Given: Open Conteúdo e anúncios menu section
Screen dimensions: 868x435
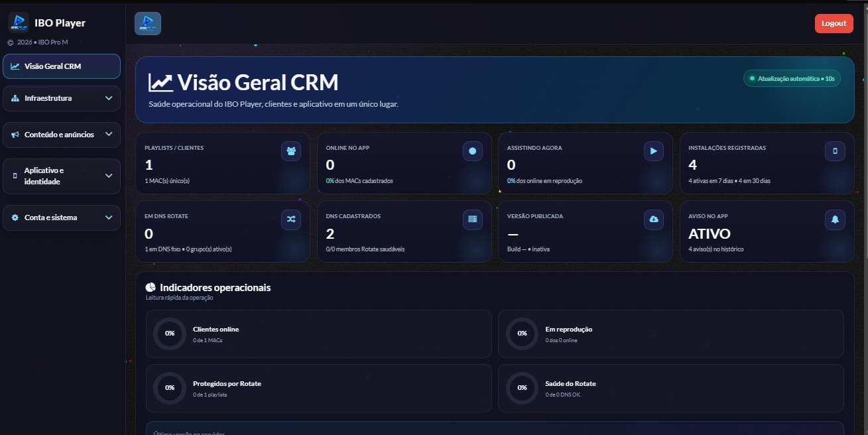Looking at the screenshot, I should coord(62,135).
